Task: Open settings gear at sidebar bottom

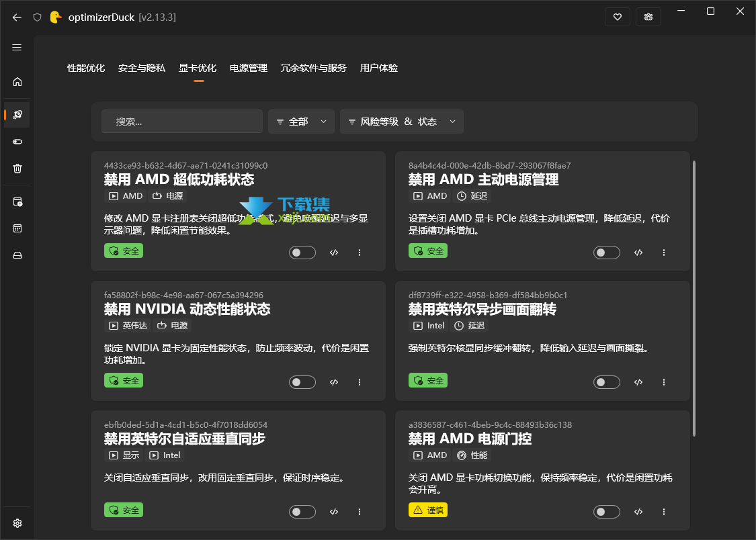Action: 17,523
